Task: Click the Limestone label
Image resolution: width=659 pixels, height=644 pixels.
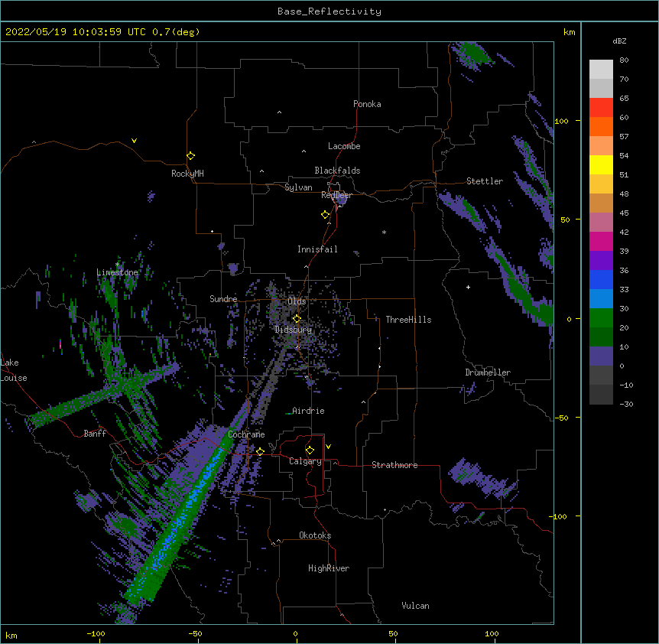Action: tap(117, 272)
